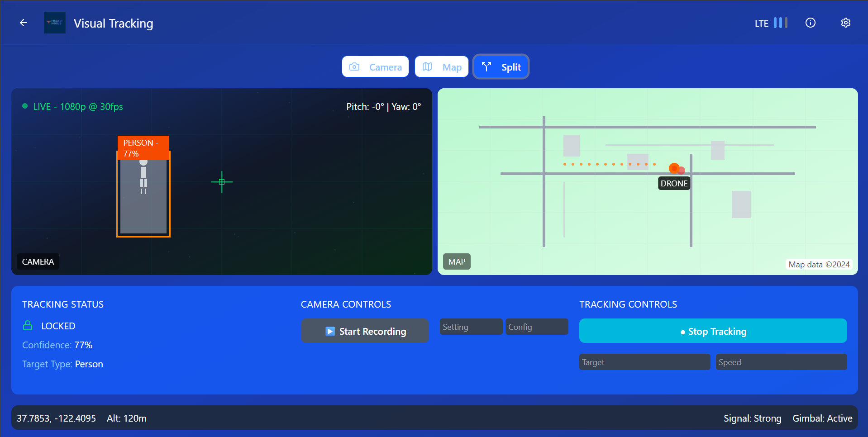868x437 pixels.
Task: Open the Setting dropdown in camera controls
Action: pyautogui.click(x=471, y=327)
